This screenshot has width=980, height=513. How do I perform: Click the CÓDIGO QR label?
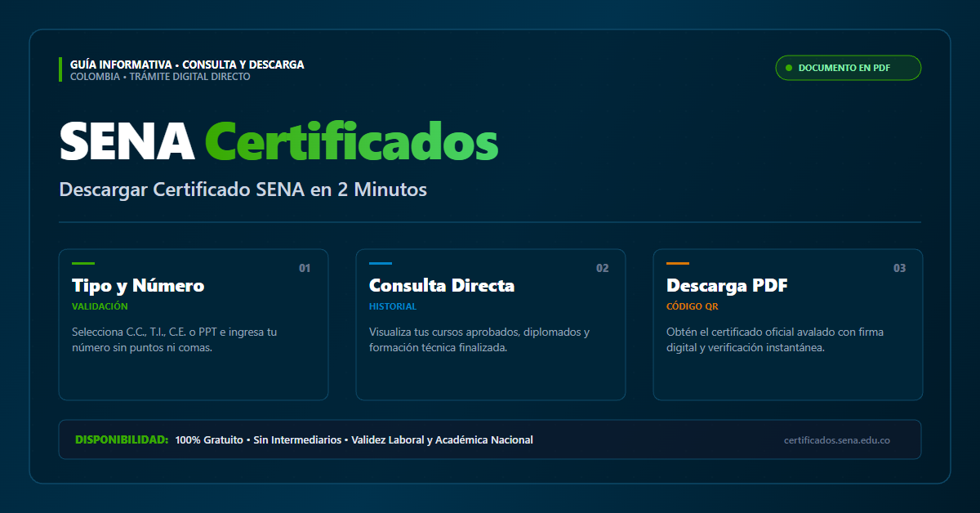pos(693,306)
